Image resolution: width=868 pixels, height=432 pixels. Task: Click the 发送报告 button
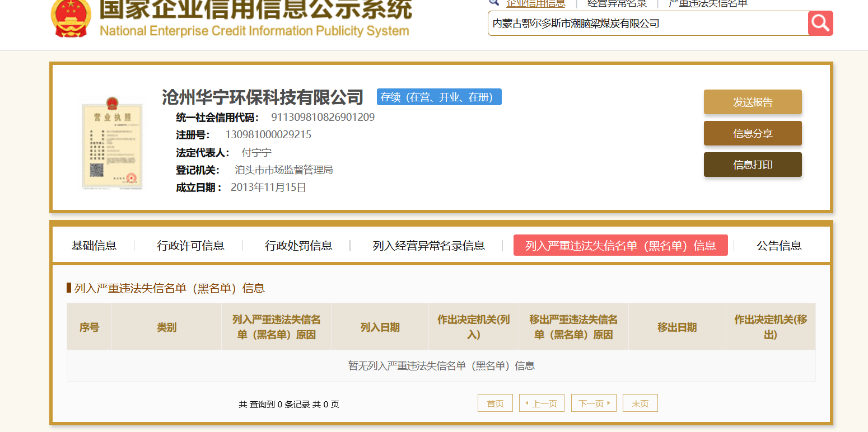coord(753,102)
